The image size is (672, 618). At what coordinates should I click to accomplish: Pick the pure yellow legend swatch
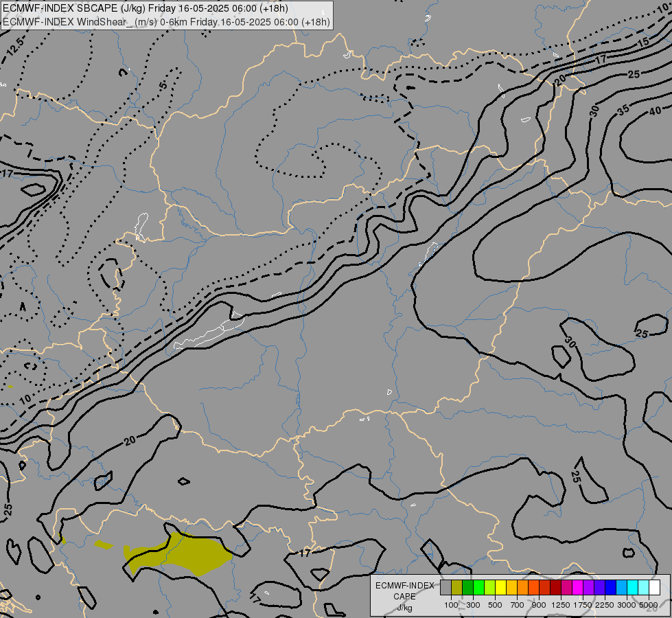[x=500, y=587]
